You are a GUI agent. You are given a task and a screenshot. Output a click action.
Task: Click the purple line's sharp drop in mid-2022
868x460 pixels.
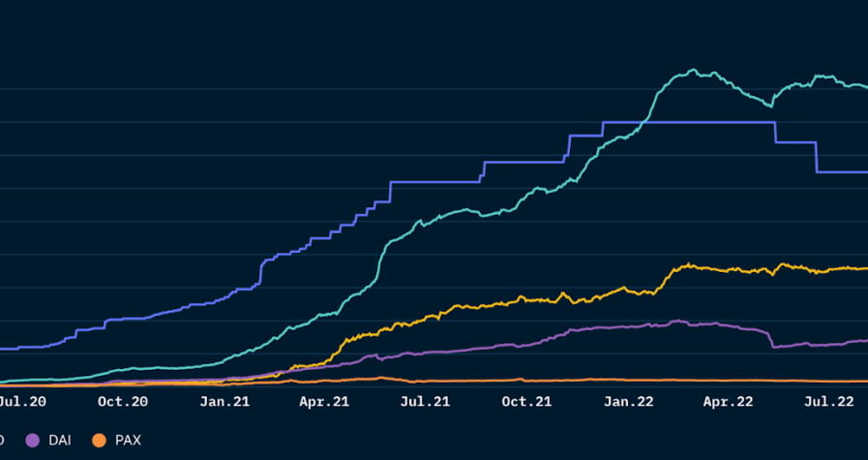point(771,339)
